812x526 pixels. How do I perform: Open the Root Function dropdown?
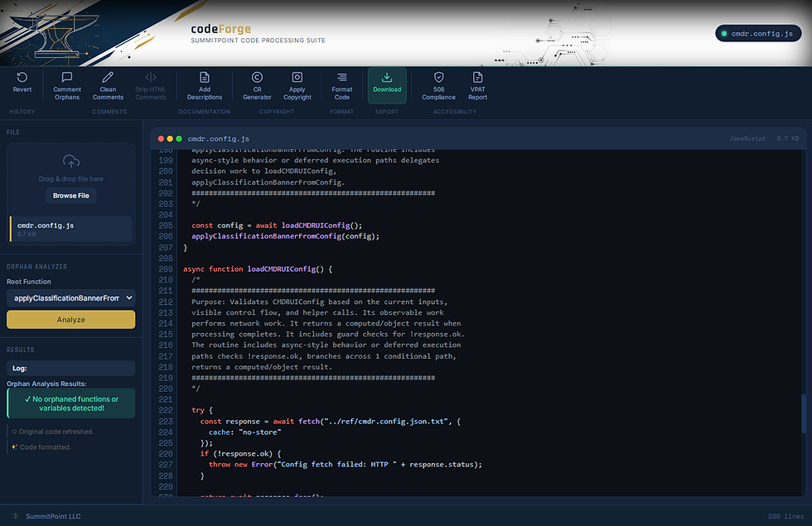(x=71, y=297)
